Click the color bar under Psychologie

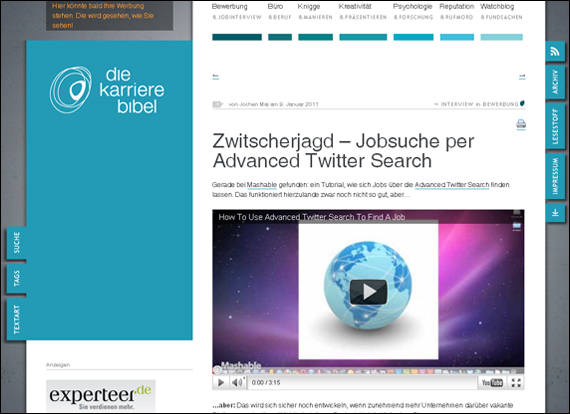coord(413,37)
